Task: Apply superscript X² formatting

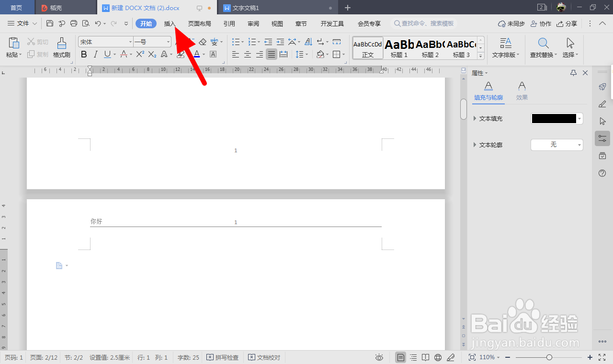Action: click(140, 55)
